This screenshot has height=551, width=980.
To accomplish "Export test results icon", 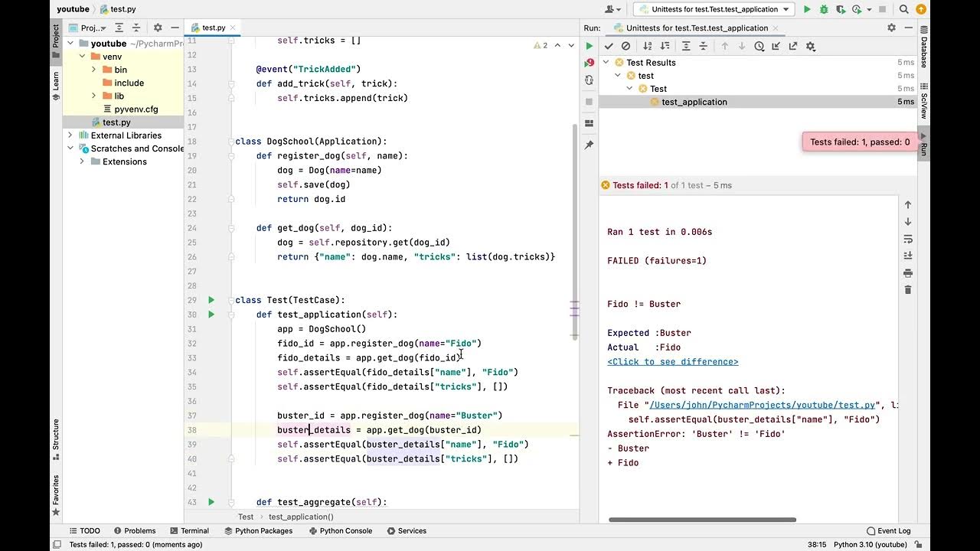I will point(792,46).
